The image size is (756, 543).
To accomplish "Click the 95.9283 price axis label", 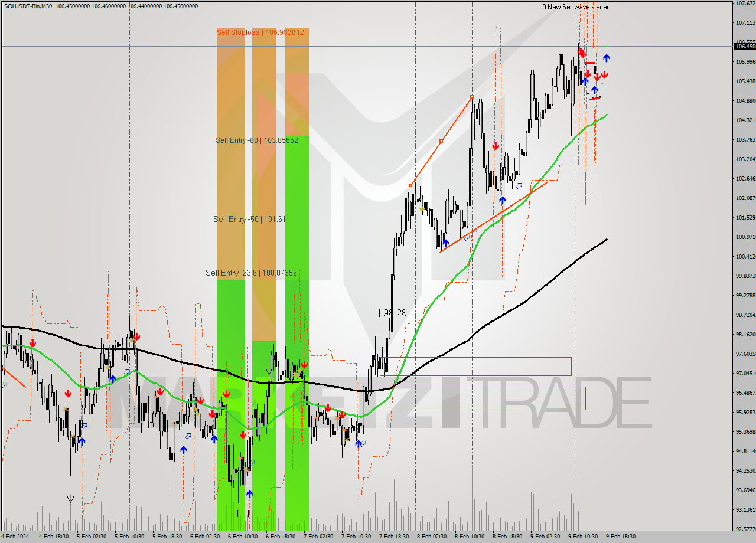I will pos(745,413).
